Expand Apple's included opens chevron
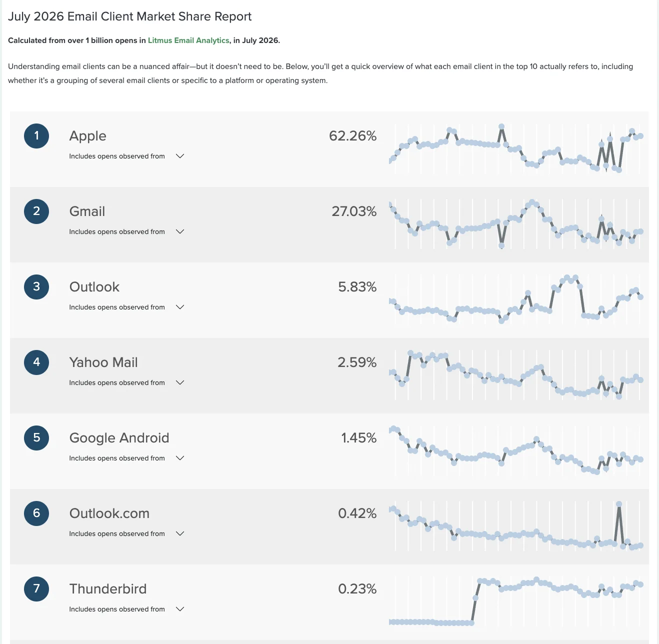Image resolution: width=659 pixels, height=644 pixels. (180, 156)
